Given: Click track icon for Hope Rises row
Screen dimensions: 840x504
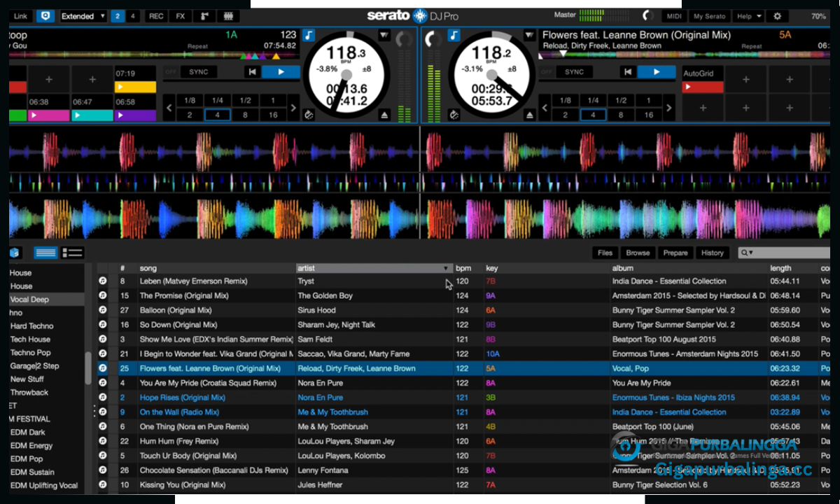Looking at the screenshot, I should pyautogui.click(x=102, y=398).
